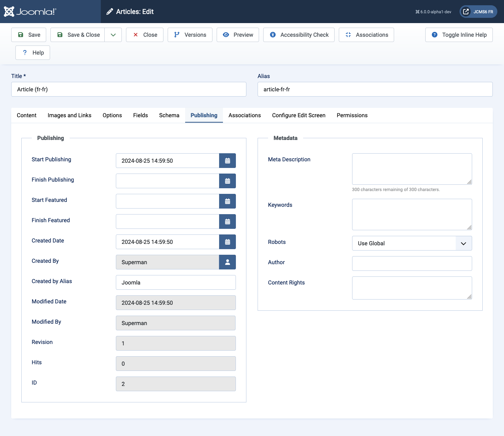Screen dimensions: 504x436
Task: Click the ID field
Action: tap(176, 384)
